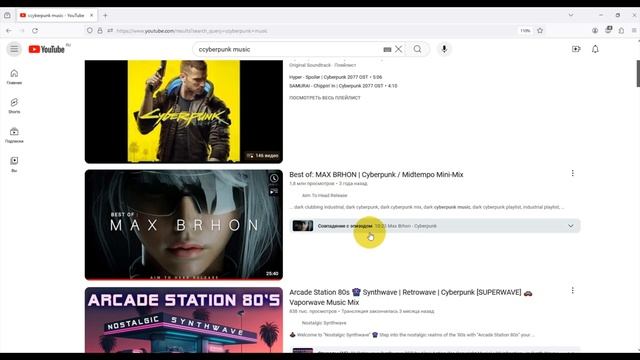Start voice search with the microphone
The height and width of the screenshot is (360, 640).
click(x=444, y=49)
